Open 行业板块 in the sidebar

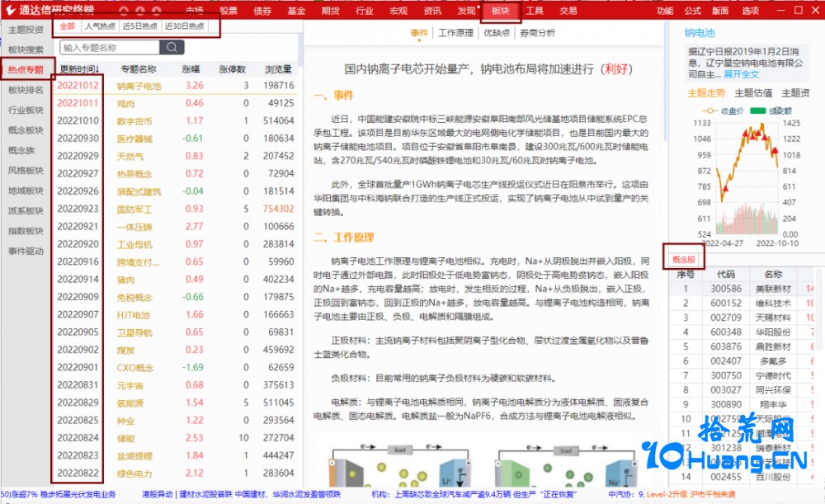[26, 110]
